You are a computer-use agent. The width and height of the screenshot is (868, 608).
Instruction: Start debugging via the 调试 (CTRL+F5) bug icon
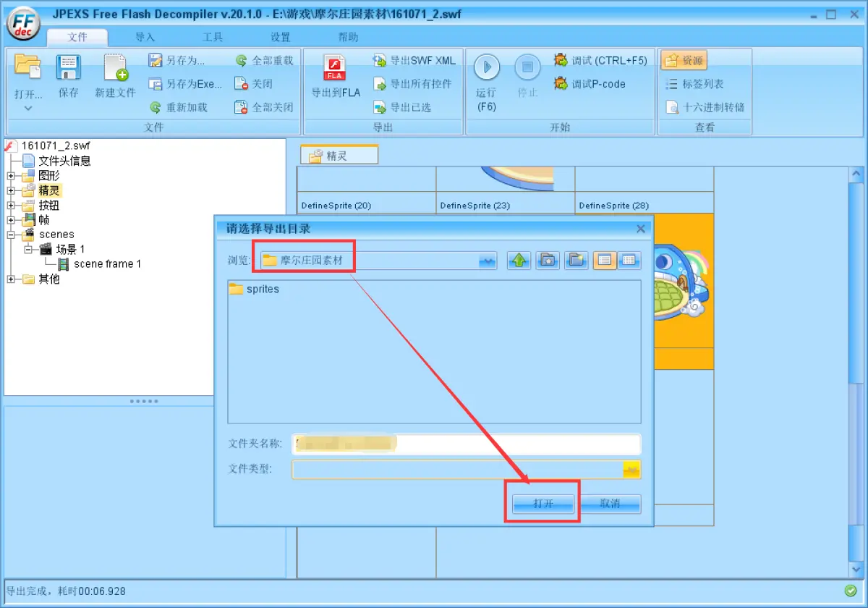[x=561, y=61]
